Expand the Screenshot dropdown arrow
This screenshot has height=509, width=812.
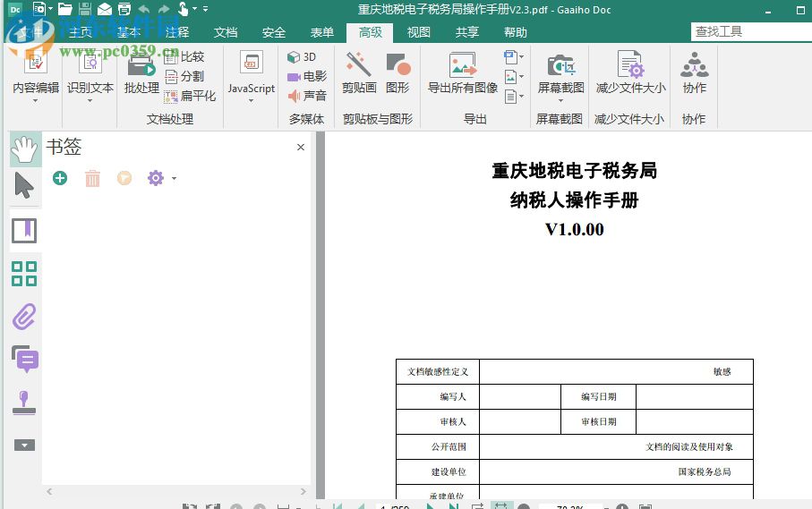[560, 100]
